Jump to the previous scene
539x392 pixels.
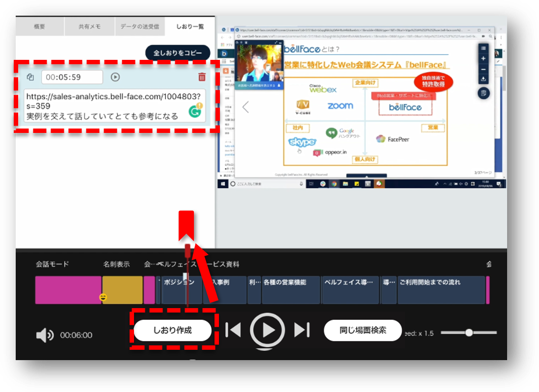(233, 330)
